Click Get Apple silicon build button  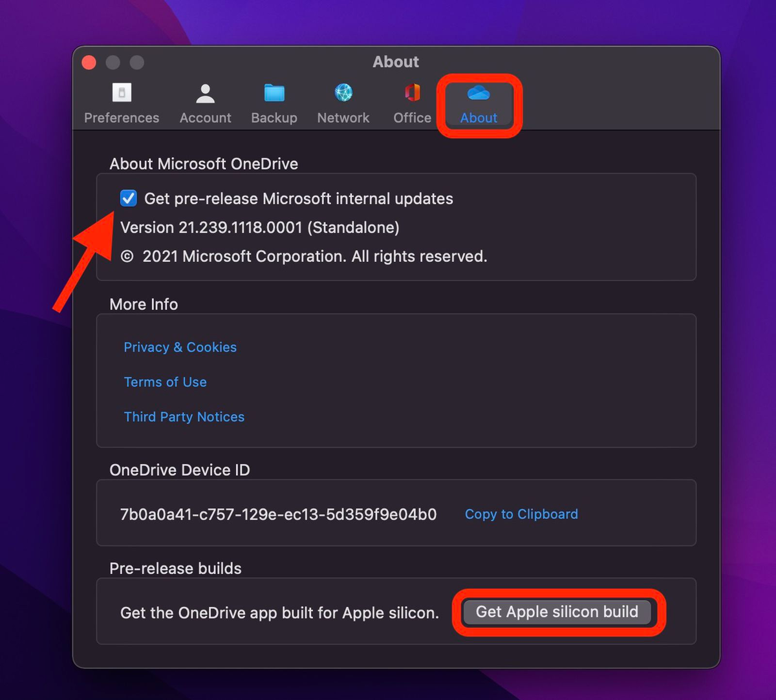[557, 611]
